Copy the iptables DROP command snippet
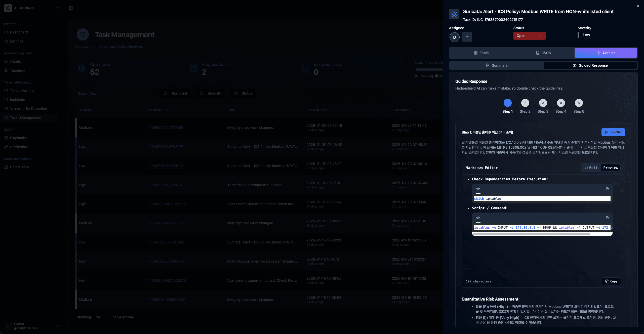Viewport: 644px width, 334px height. click(607, 218)
